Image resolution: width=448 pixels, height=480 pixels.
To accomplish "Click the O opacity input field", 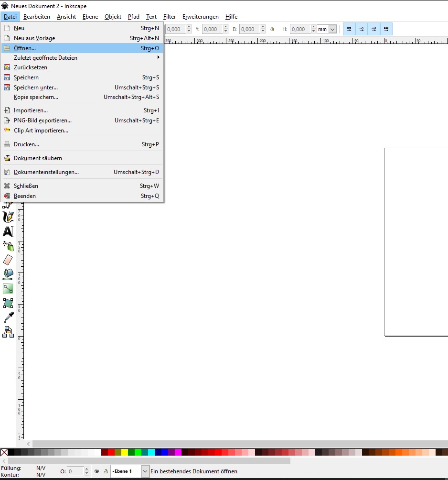I will [x=75, y=471].
